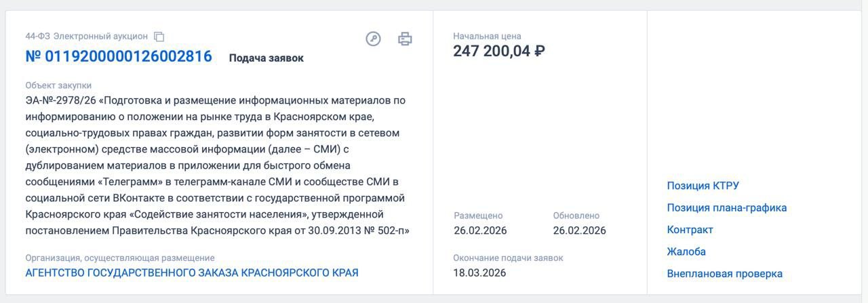Open purchase № 0119200000126002816
868x303 pixels.
click(x=119, y=57)
